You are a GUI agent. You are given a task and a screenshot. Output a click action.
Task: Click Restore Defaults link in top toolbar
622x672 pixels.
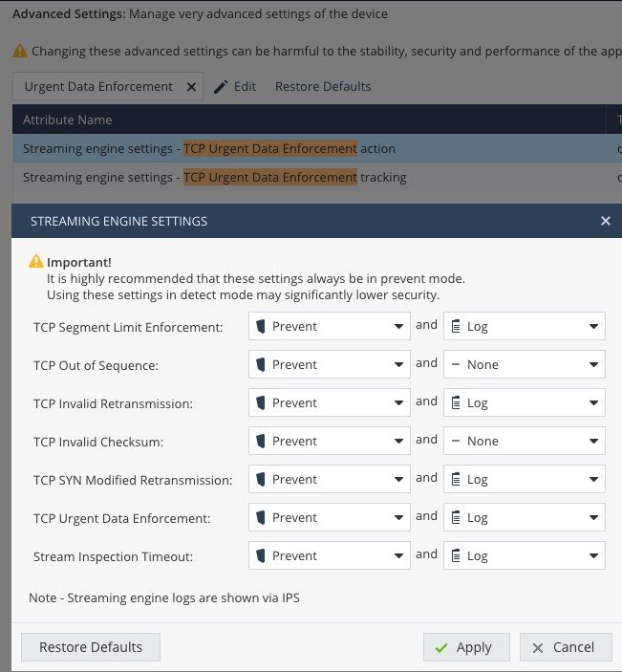323,87
